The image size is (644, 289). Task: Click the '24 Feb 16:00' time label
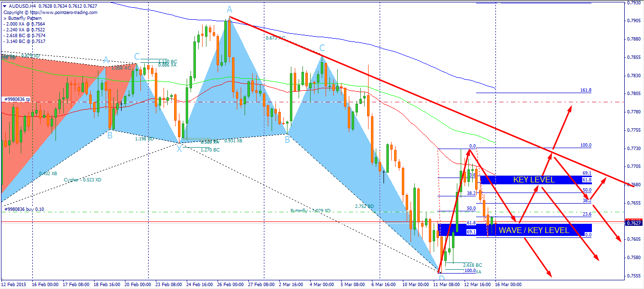[199, 285]
